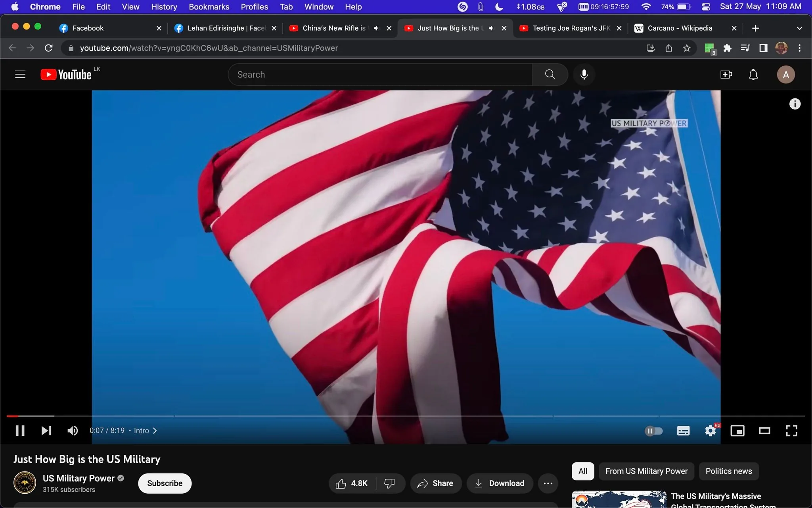Open the video quality Settings gear
This screenshot has width=812, height=508.
(710, 431)
